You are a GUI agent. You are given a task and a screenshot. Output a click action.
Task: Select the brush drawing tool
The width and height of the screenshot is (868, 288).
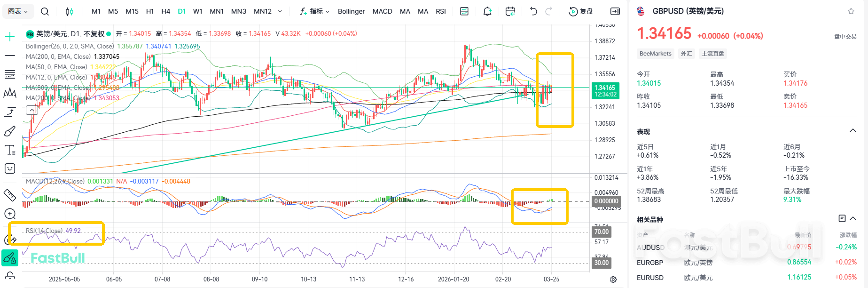pyautogui.click(x=10, y=131)
